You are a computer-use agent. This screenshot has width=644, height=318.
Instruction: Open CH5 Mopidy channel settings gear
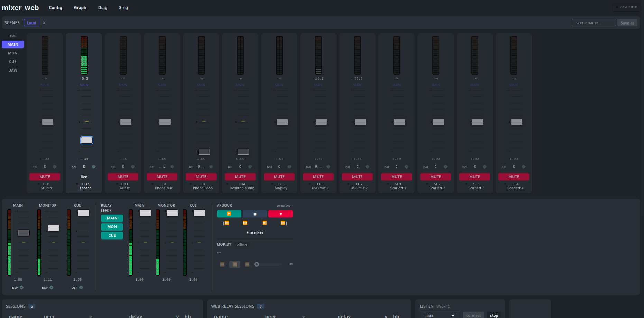pos(289,167)
